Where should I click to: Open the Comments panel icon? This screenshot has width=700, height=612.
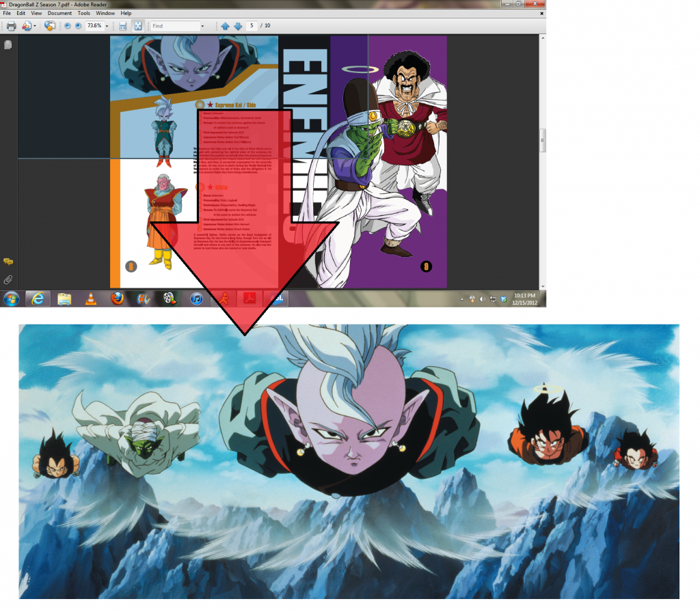[8, 262]
